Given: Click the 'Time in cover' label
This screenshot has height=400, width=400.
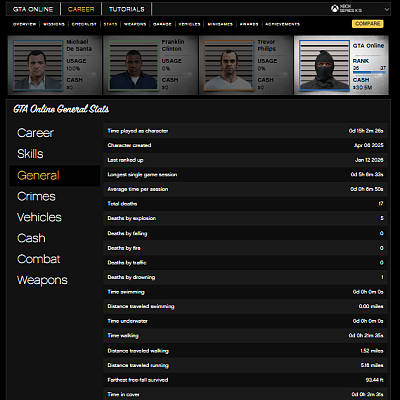Looking at the screenshot, I should [123, 394].
